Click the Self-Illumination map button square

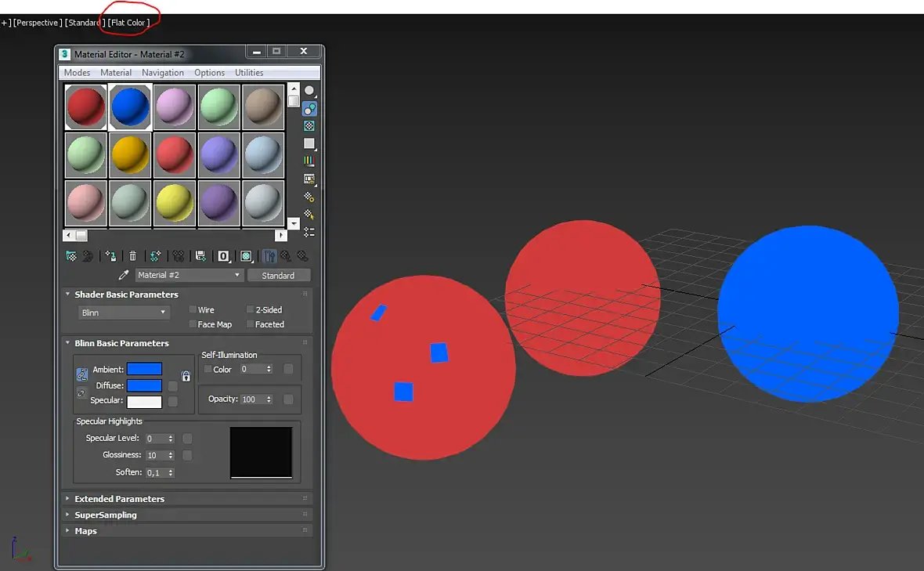pos(288,369)
